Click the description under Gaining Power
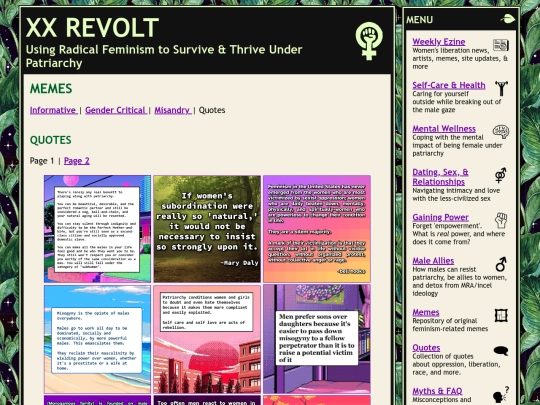 point(459,234)
